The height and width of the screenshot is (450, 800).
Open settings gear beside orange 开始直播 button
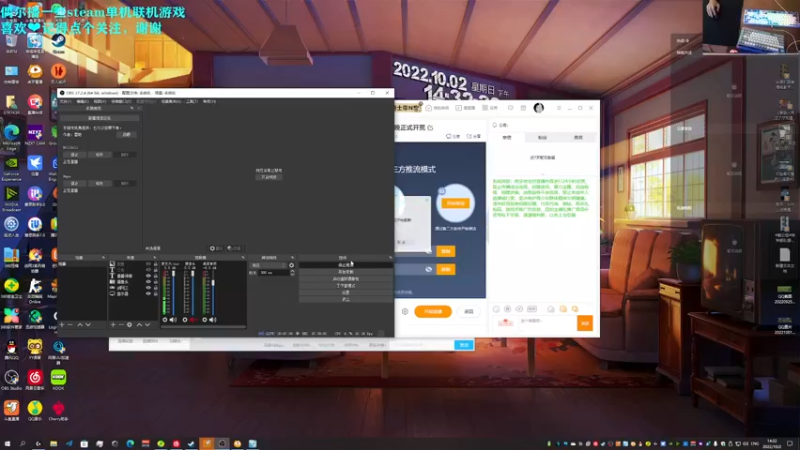405,311
